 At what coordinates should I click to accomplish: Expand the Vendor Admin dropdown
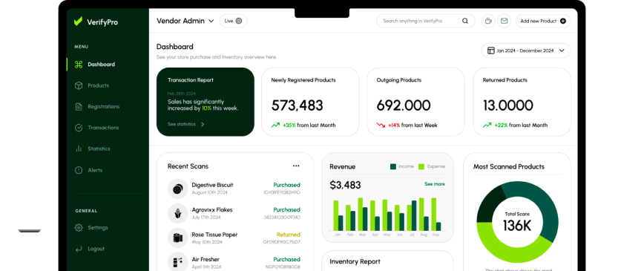click(185, 21)
